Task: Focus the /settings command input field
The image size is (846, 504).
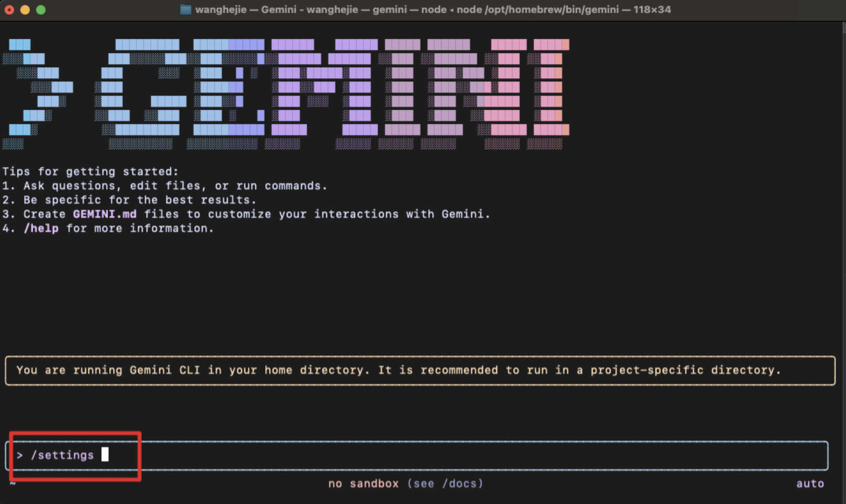Action: tap(420, 455)
